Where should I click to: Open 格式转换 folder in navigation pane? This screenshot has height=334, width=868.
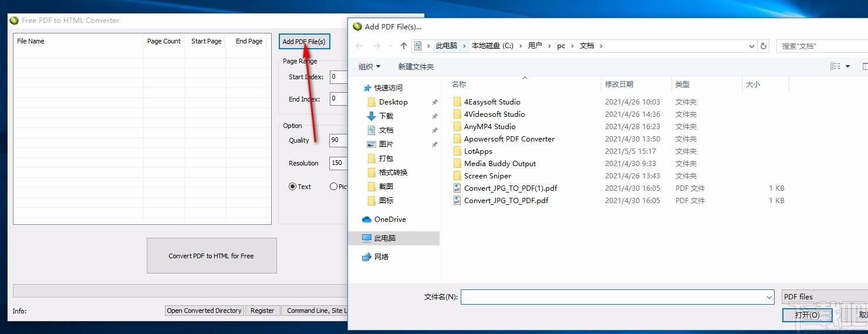tap(393, 172)
